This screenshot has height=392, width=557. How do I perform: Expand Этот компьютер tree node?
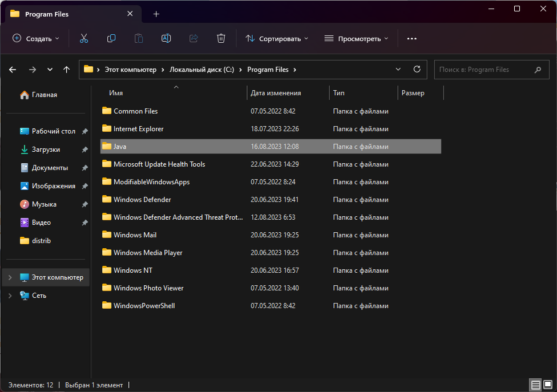10,277
